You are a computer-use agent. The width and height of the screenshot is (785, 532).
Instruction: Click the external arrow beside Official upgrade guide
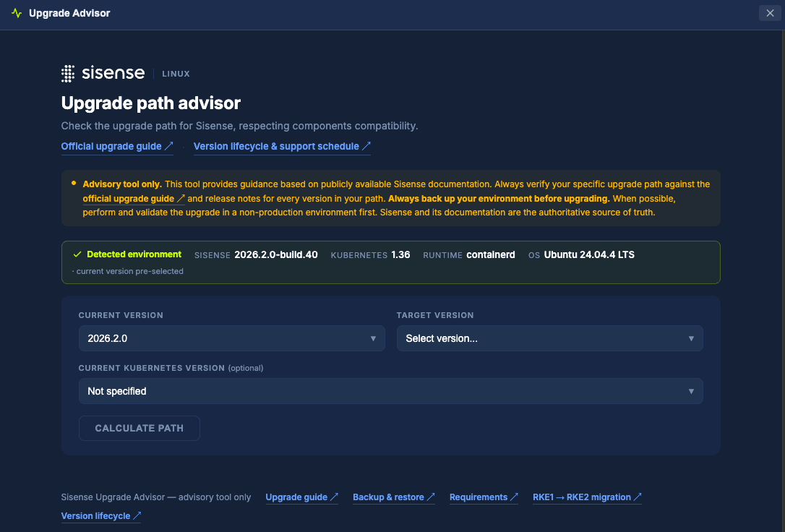(x=168, y=146)
